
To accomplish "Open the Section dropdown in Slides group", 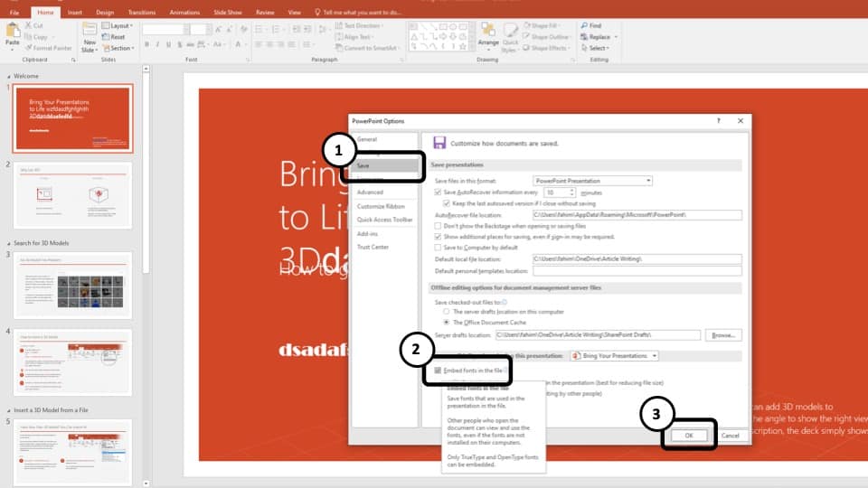I will click(118, 48).
